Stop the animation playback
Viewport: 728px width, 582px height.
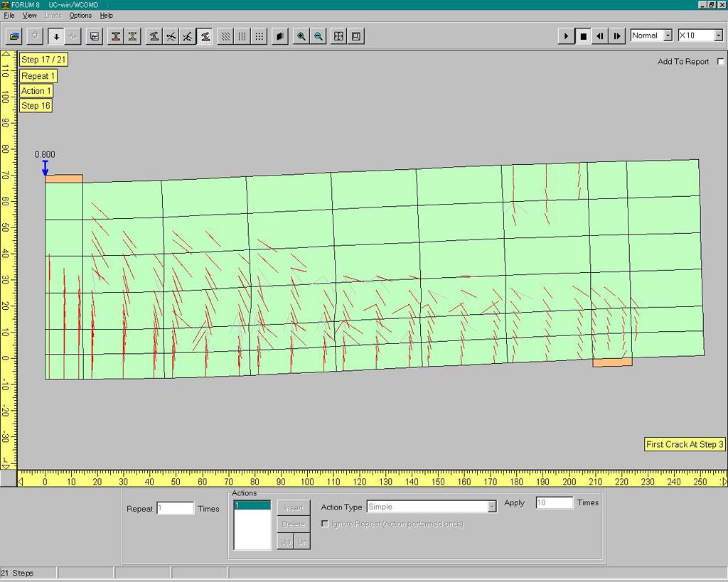point(583,36)
